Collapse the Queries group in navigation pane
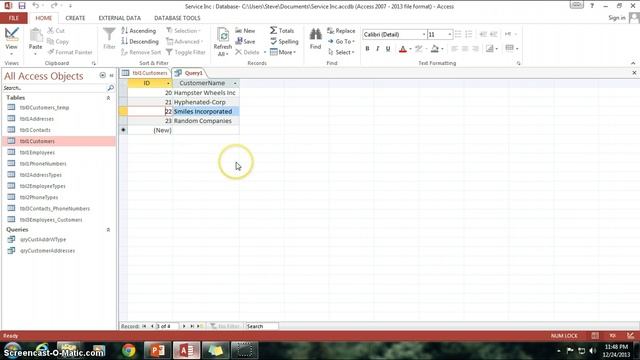The image size is (640, 360). [109, 230]
